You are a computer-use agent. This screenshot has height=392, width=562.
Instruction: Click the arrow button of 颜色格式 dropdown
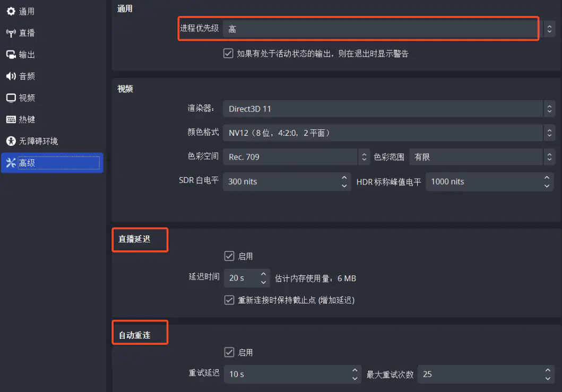tap(549, 133)
